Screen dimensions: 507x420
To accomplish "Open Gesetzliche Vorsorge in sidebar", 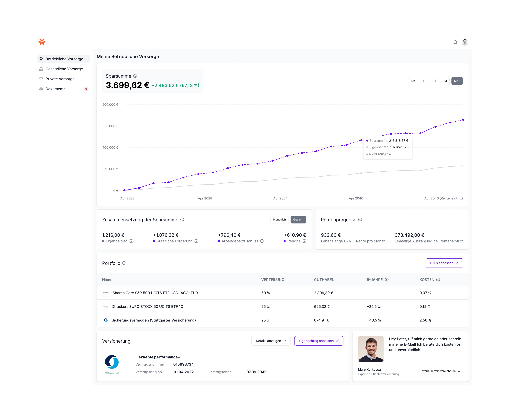I will 64,69.
